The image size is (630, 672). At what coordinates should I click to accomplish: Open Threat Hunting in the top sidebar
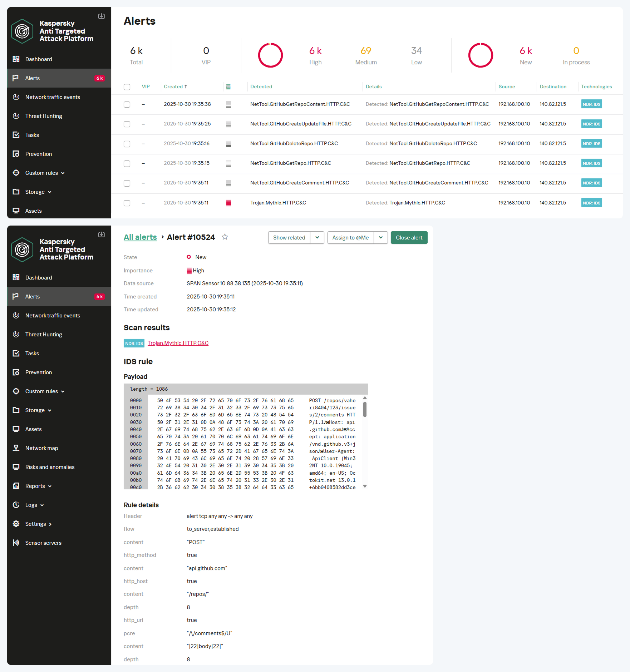(44, 116)
